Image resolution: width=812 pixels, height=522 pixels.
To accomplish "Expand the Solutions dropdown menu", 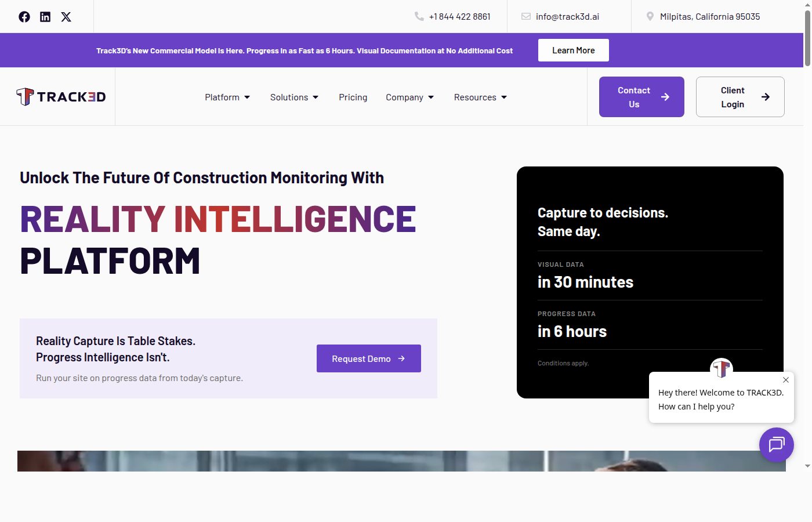I will pyautogui.click(x=295, y=97).
